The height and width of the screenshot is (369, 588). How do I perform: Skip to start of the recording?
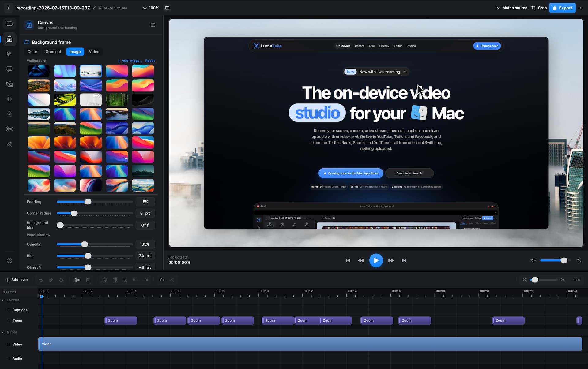tap(348, 260)
